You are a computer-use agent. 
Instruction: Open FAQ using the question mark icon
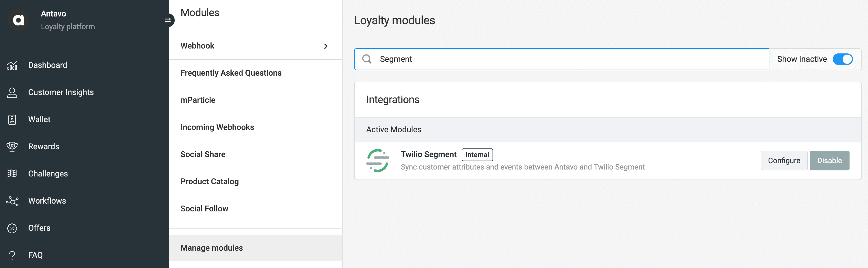(x=12, y=255)
